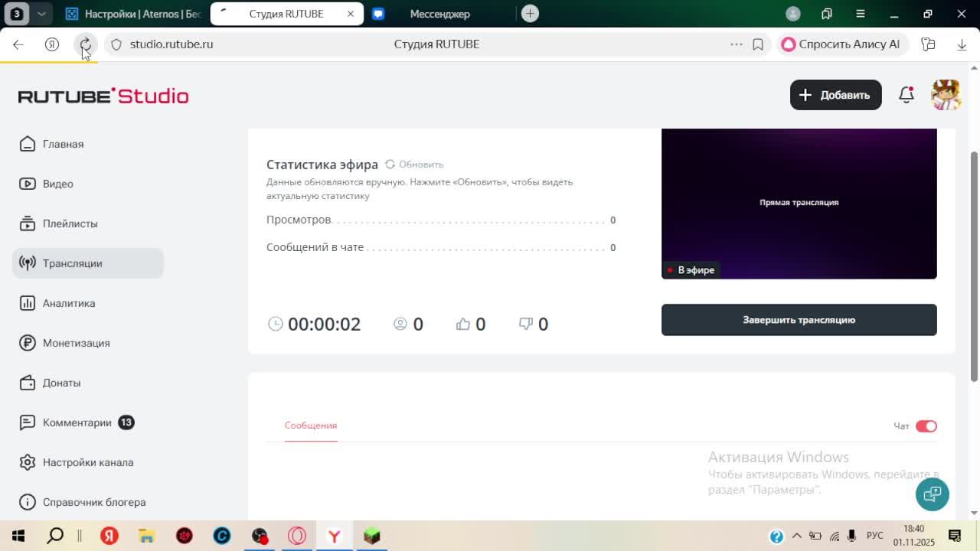This screenshot has width=980, height=551.
Task: Open the live stream preview thumbnail
Action: [799, 204]
